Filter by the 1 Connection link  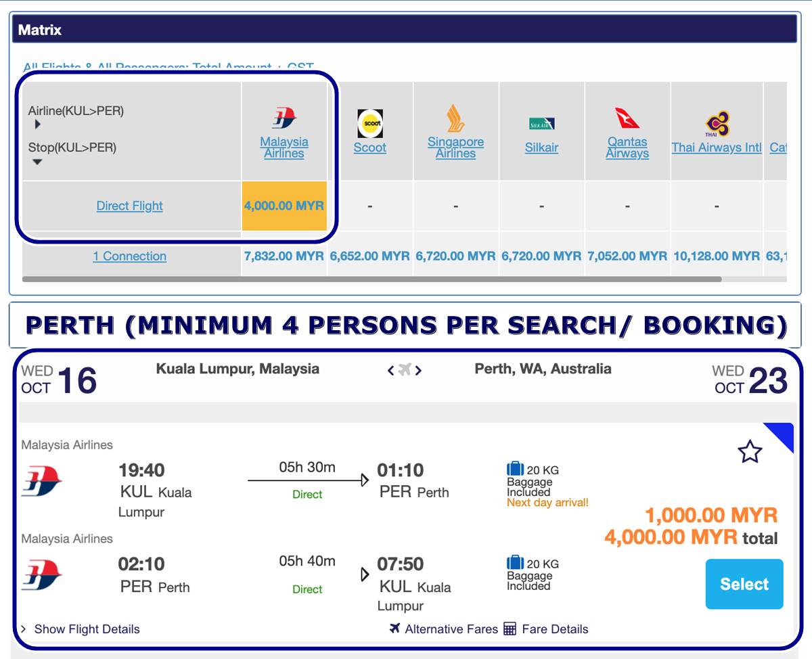click(129, 256)
